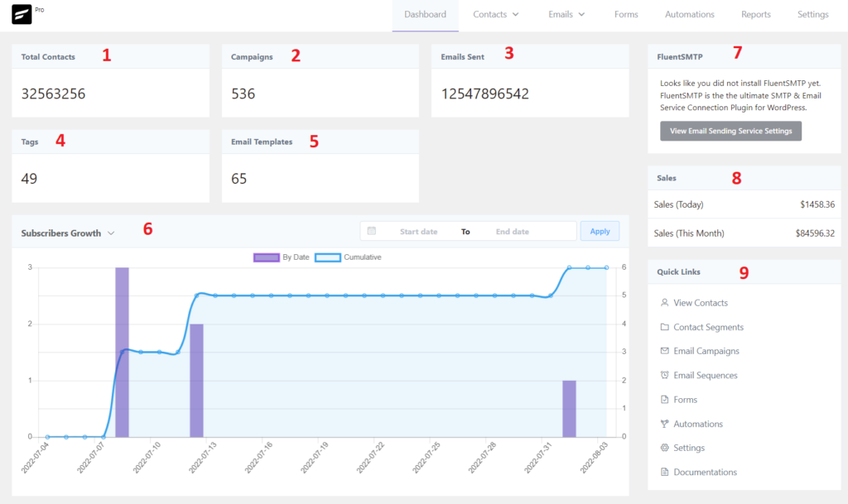Click View Email Sending Service Settings button
Screen dimensions: 848x504
coord(730,130)
